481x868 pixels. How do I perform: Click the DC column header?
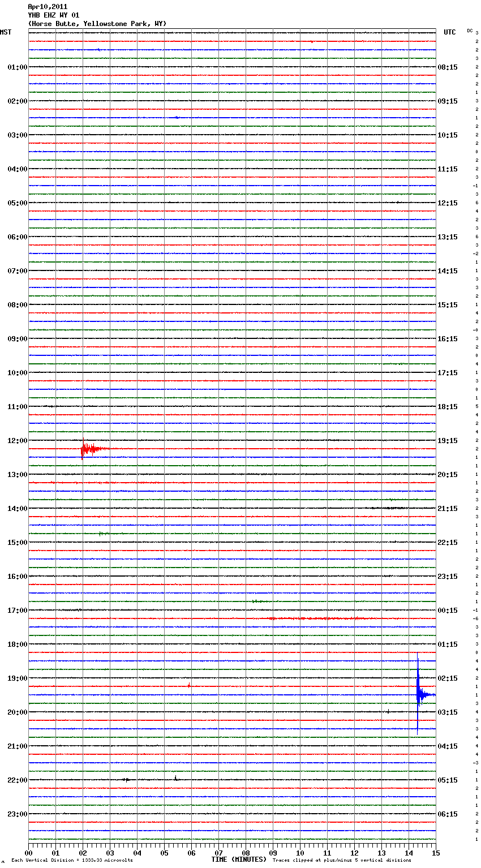click(470, 31)
